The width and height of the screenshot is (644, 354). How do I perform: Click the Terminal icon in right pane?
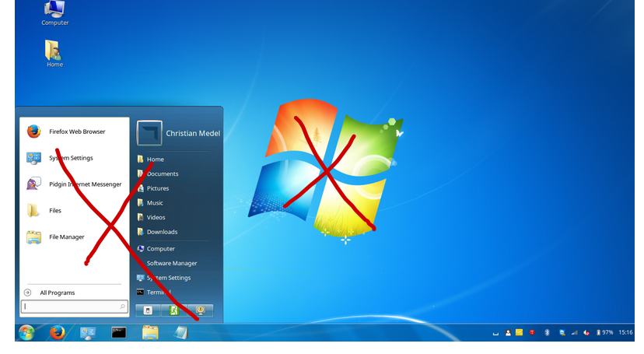(141, 292)
